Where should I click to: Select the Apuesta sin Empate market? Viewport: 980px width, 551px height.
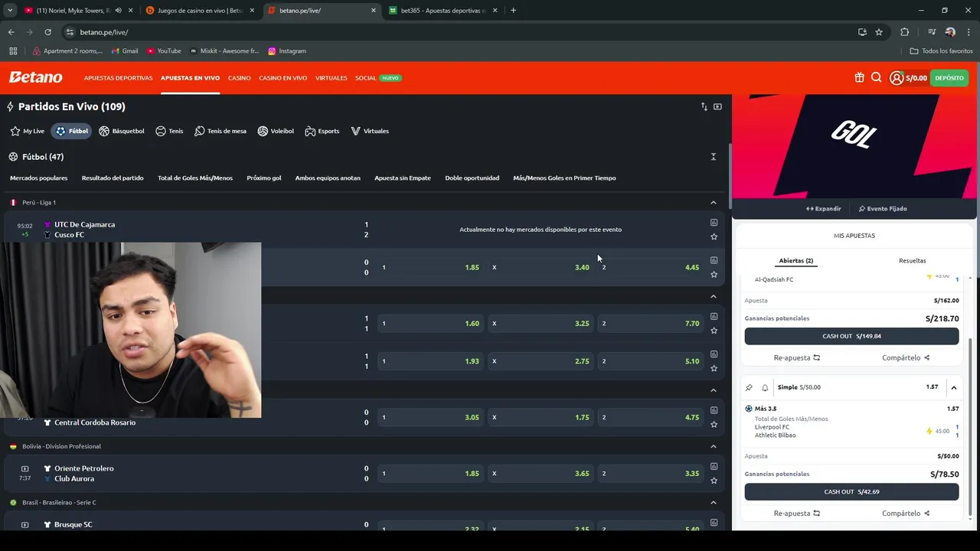(402, 178)
